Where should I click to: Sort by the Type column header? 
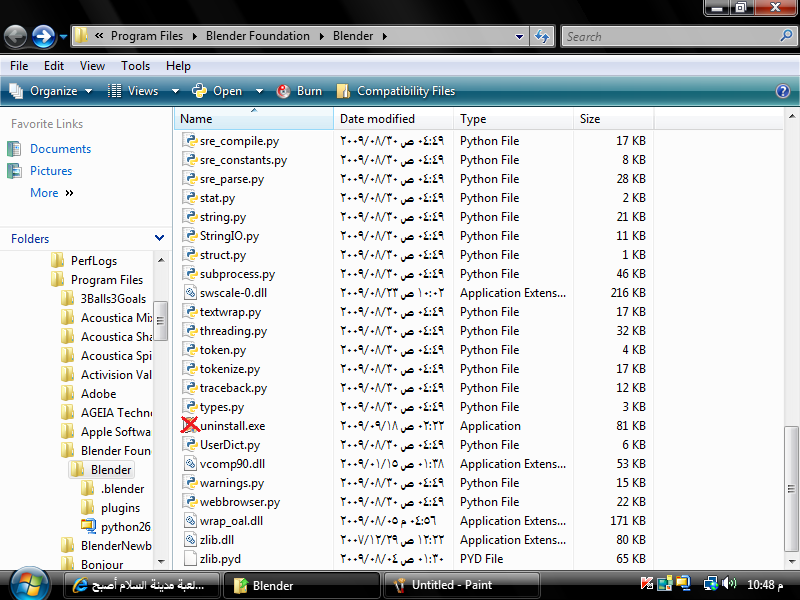click(x=513, y=119)
